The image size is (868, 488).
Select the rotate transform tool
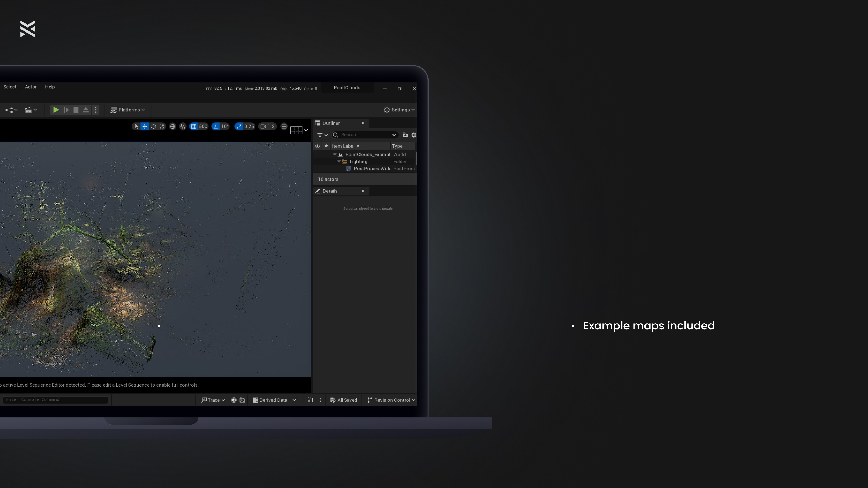[153, 127]
